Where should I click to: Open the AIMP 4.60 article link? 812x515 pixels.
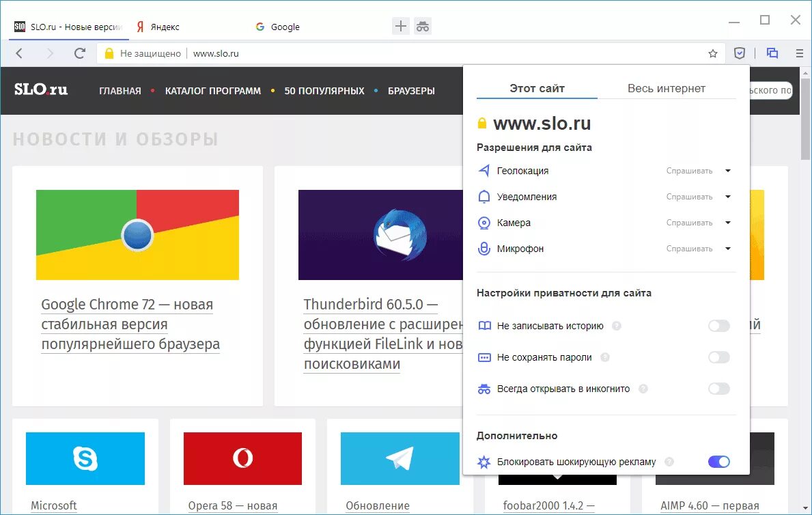(x=710, y=505)
